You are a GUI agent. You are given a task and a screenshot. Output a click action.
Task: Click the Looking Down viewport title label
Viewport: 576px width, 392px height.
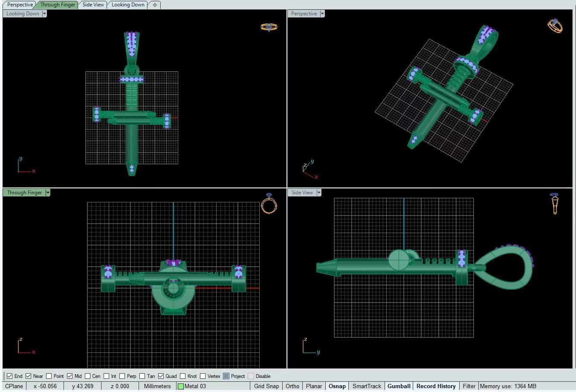pos(23,14)
